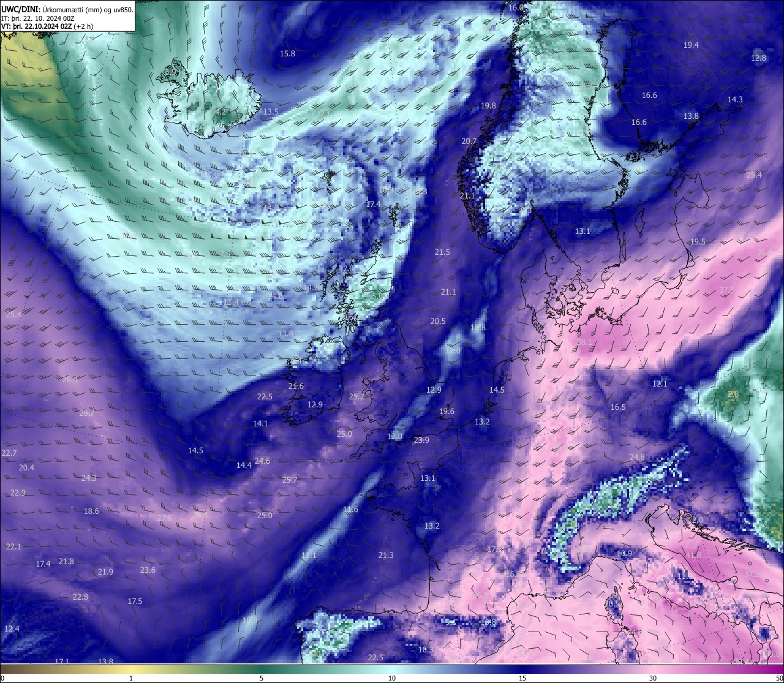
Task: Select the map value "24.8"
Action: [x=636, y=457]
